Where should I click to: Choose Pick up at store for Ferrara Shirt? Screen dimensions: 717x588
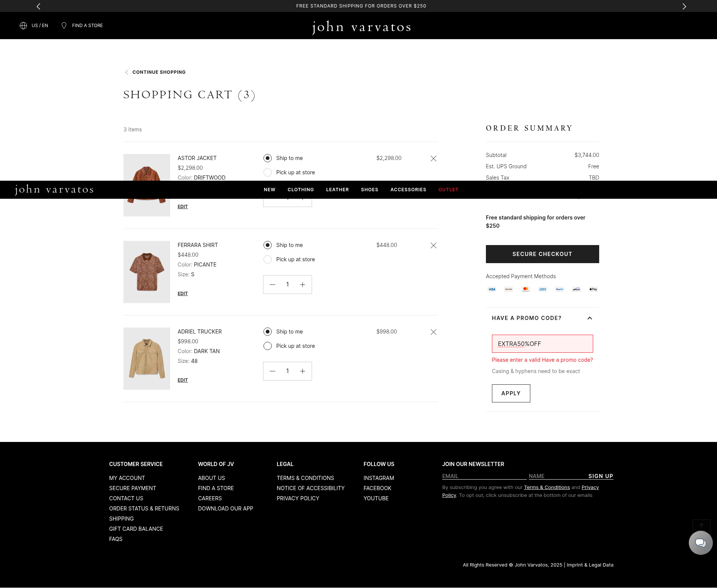tap(268, 259)
